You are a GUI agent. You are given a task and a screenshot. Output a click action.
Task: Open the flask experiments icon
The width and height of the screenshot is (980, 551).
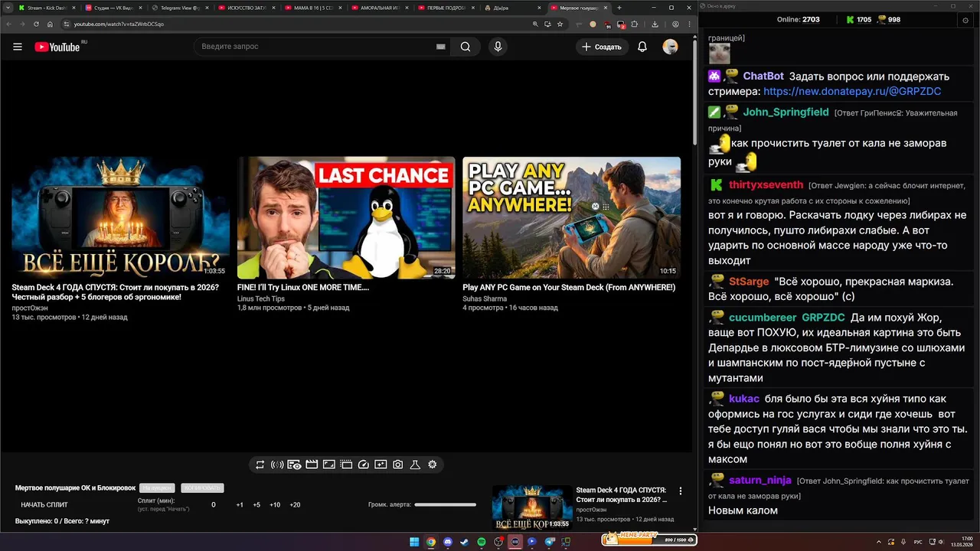tap(415, 465)
